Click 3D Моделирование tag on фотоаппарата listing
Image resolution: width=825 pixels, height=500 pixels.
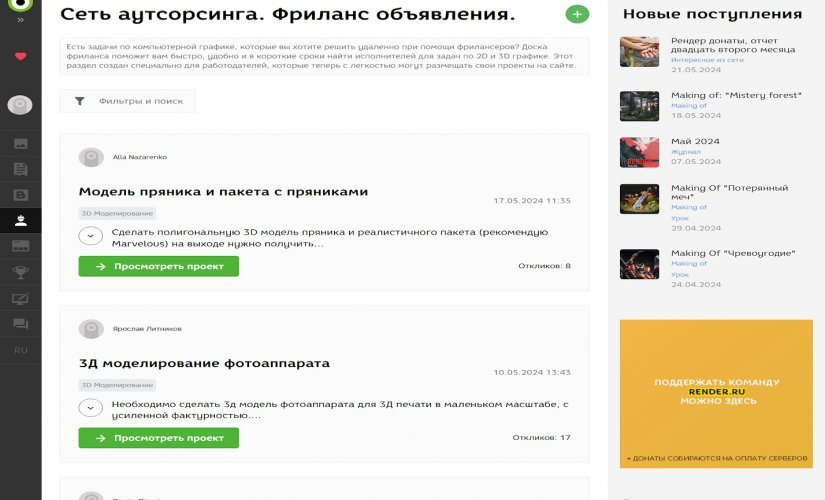(117, 385)
